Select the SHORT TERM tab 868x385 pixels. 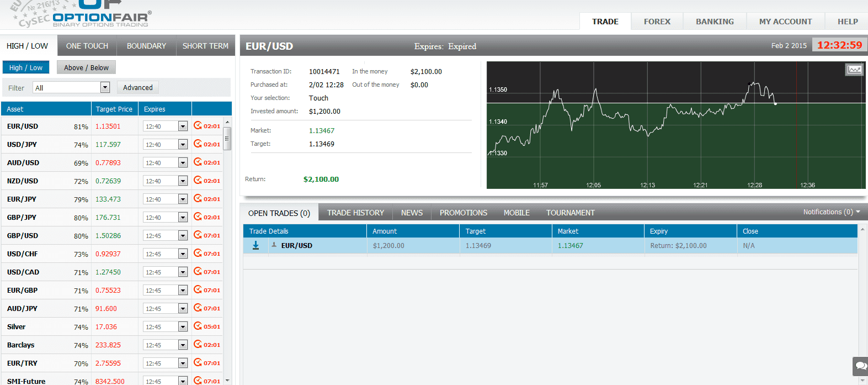[x=205, y=46]
